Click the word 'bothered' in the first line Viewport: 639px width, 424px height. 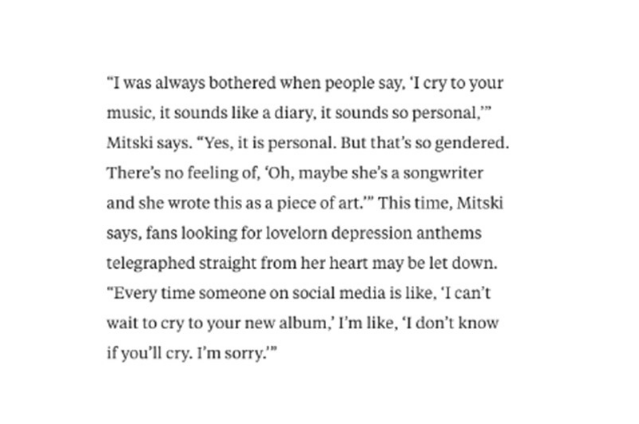242,83
